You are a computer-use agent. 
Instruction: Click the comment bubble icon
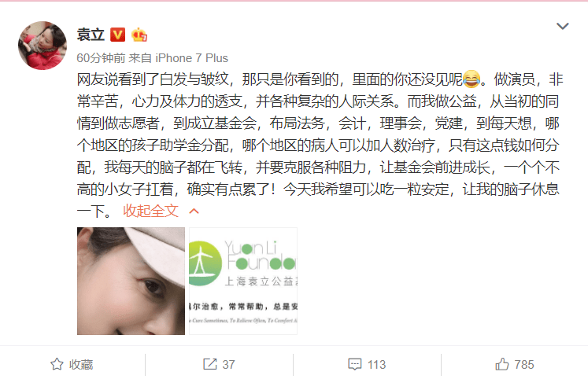tap(355, 364)
